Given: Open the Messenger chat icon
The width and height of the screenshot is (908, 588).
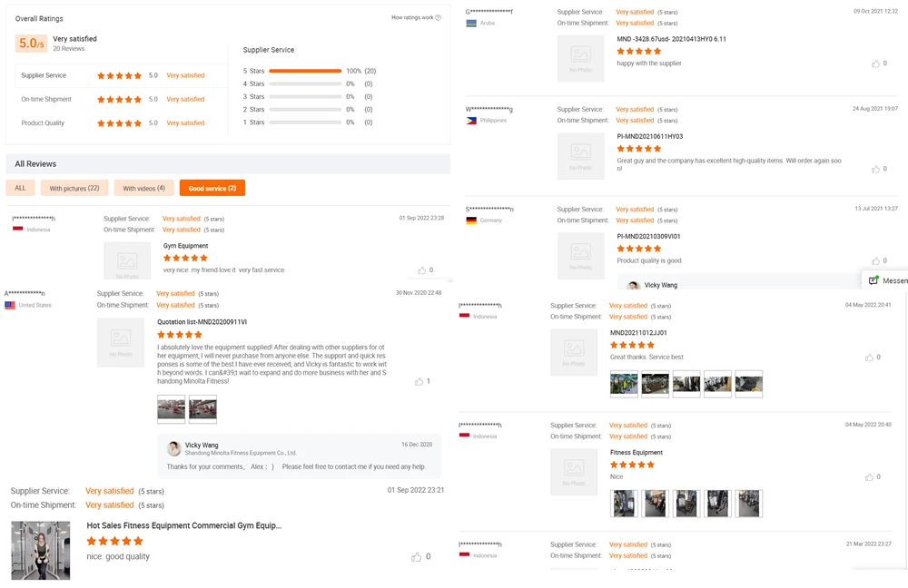Looking at the screenshot, I should [x=873, y=280].
